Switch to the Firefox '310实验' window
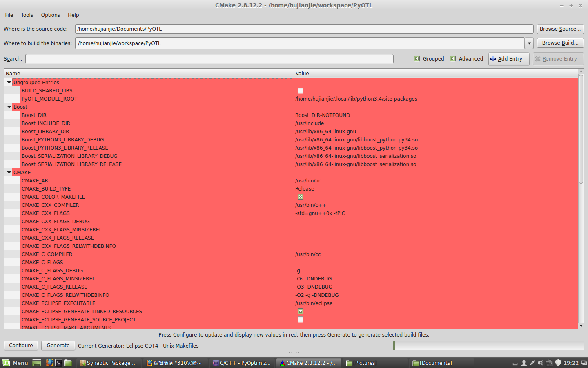Screen dimensions: 588x368 point(175,363)
